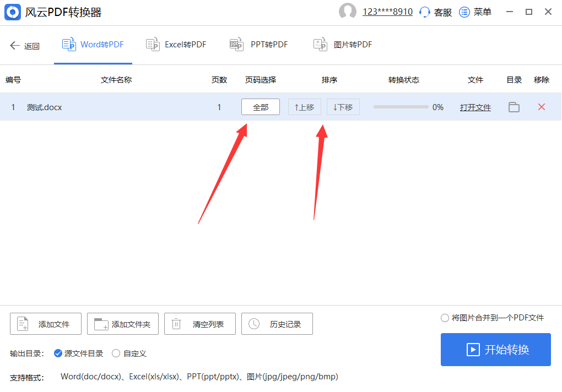Select the 源文件目录 output option
The width and height of the screenshot is (562, 392).
[x=58, y=353]
